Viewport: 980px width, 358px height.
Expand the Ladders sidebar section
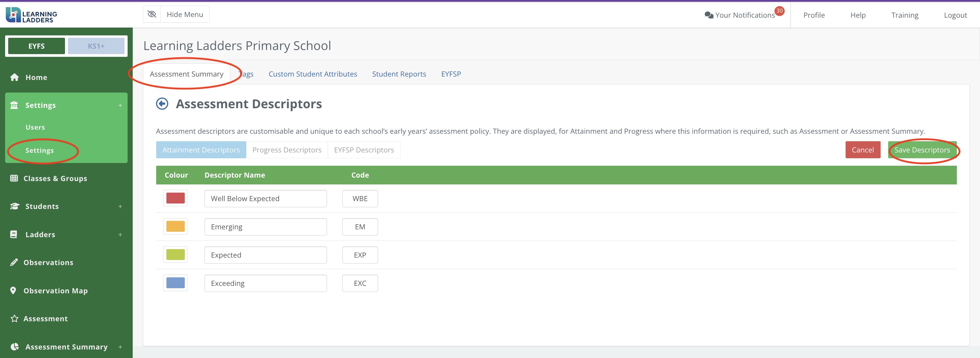pyautogui.click(x=120, y=234)
